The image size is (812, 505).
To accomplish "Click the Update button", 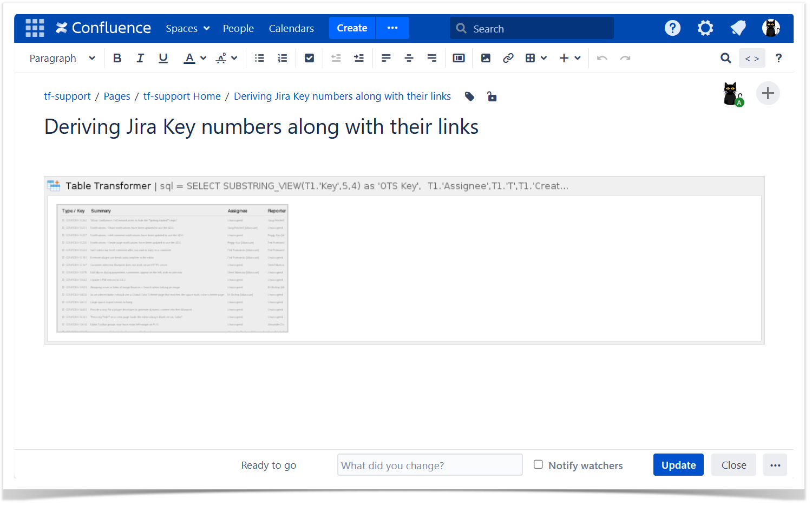I will pos(678,465).
